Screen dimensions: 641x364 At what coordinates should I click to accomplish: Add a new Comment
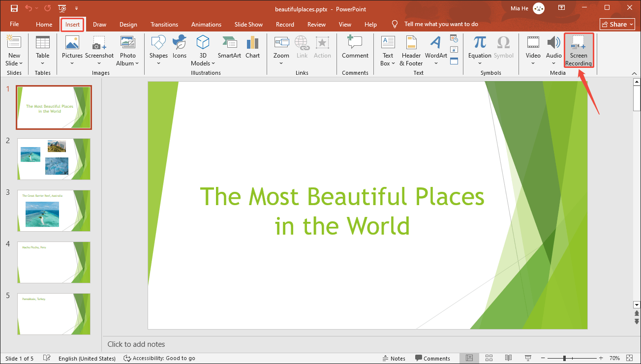[x=355, y=49]
